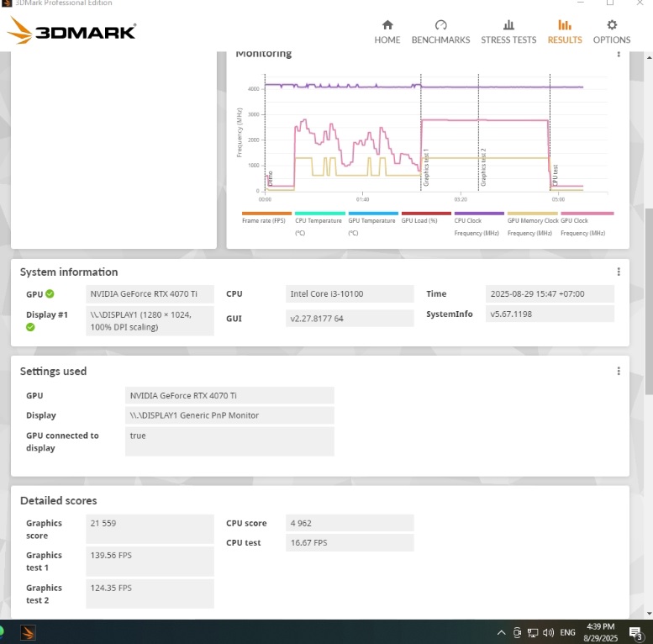Screen dimensions: 653x644
Task: Go to the BENCHMARKS page
Action: (x=440, y=32)
